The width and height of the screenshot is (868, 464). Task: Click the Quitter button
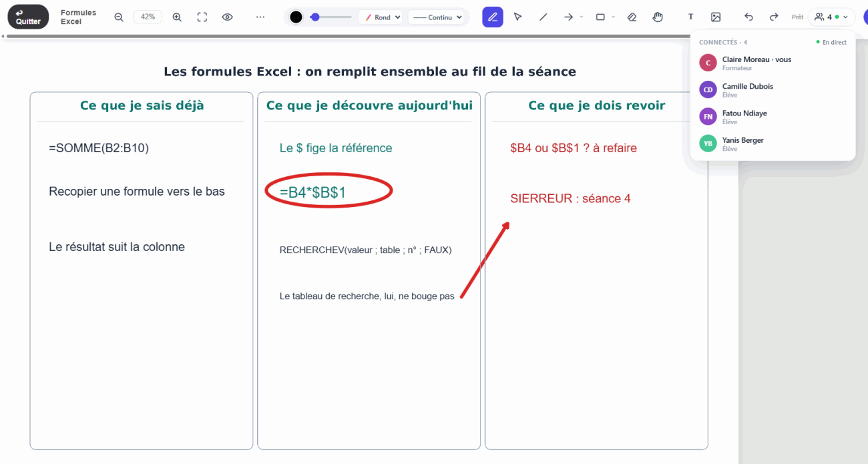pyautogui.click(x=28, y=17)
